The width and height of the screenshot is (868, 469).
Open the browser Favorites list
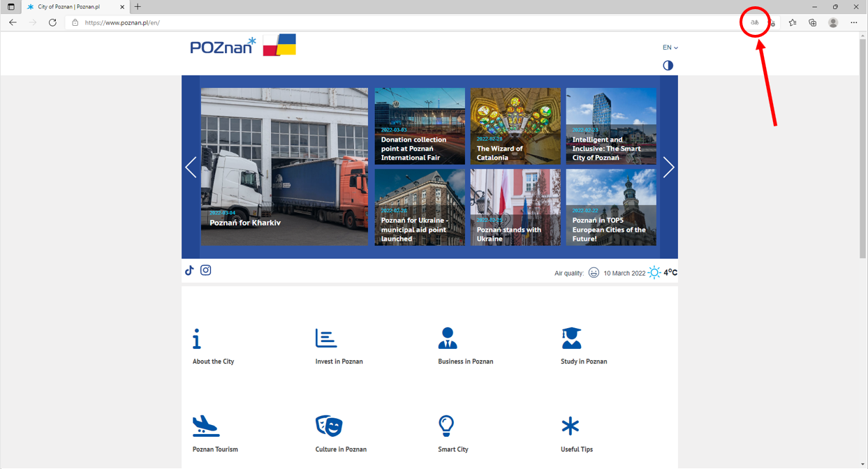point(793,22)
